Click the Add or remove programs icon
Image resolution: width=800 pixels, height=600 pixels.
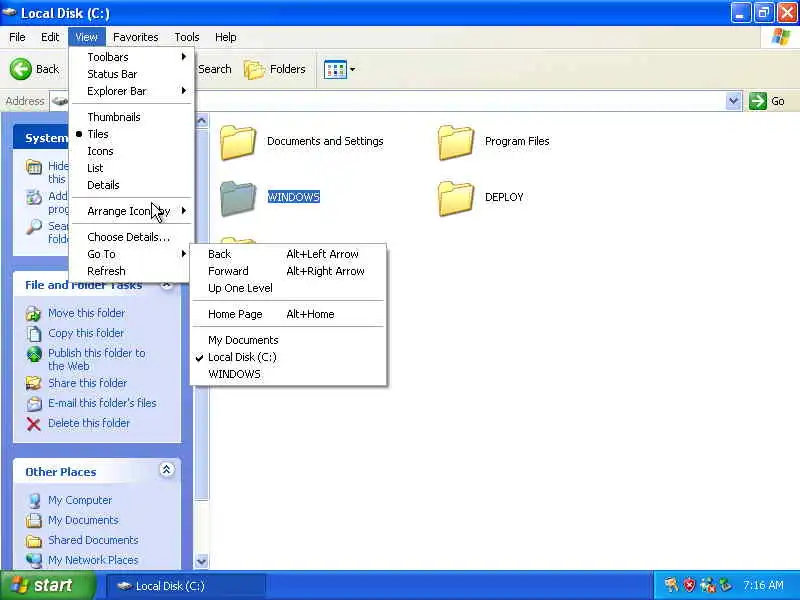34,196
